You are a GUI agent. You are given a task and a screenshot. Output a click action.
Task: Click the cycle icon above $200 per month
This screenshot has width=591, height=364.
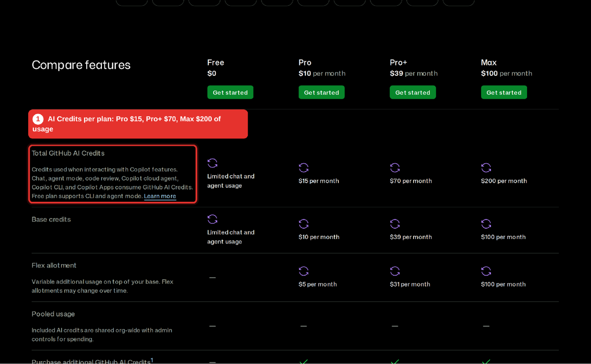pyautogui.click(x=486, y=168)
